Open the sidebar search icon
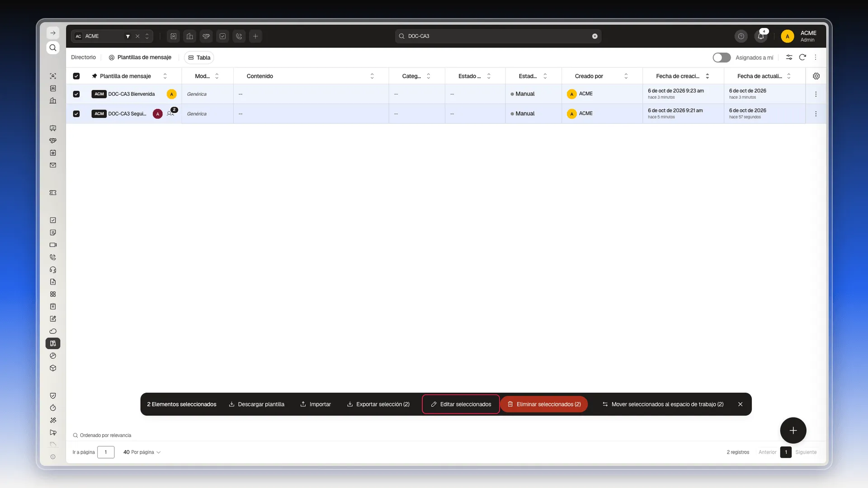Image resolution: width=868 pixels, height=488 pixels. 53,48
